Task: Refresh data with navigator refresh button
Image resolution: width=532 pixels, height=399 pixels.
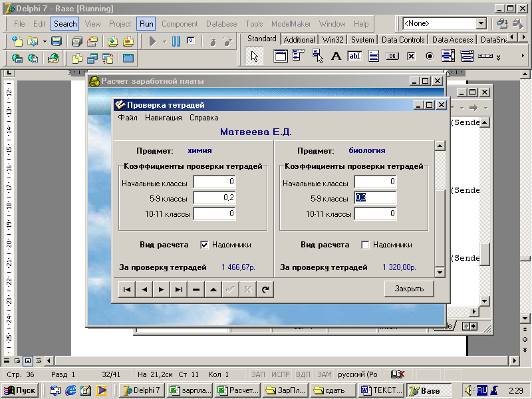Action: coord(265,289)
